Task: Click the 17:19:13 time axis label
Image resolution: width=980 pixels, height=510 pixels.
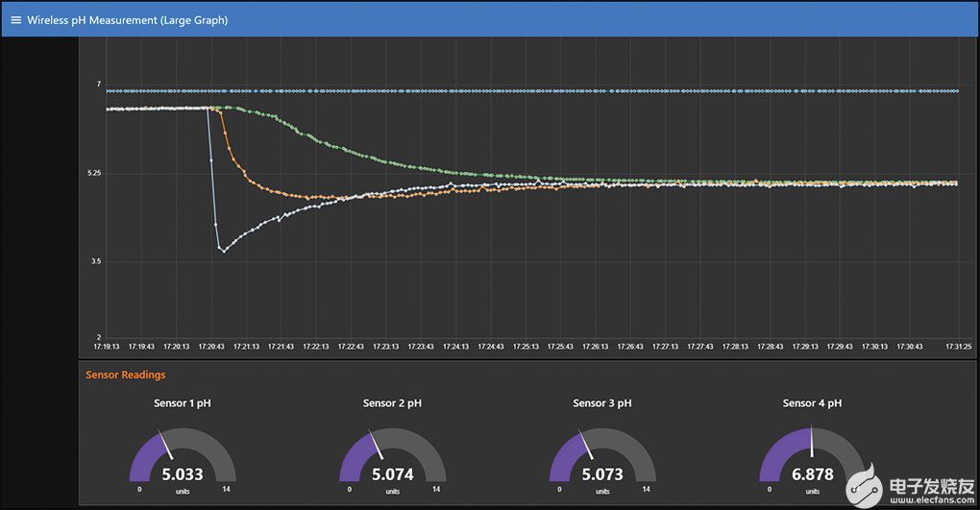Action: coord(106,346)
